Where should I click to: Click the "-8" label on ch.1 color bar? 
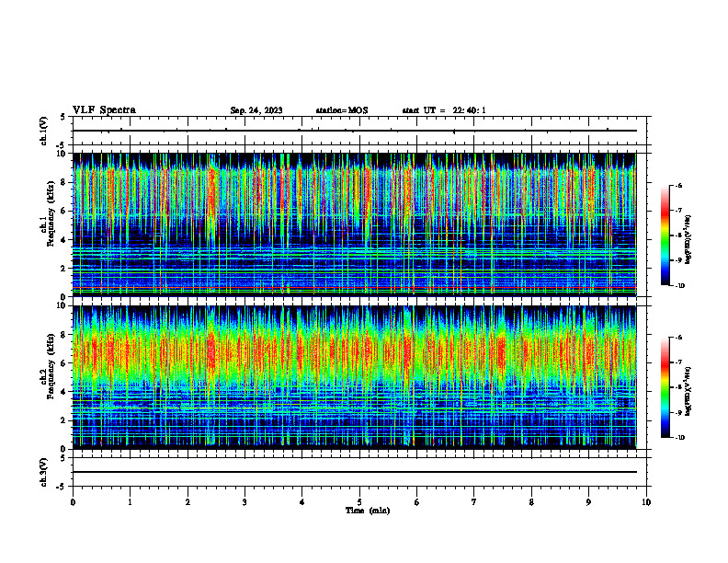679,236
